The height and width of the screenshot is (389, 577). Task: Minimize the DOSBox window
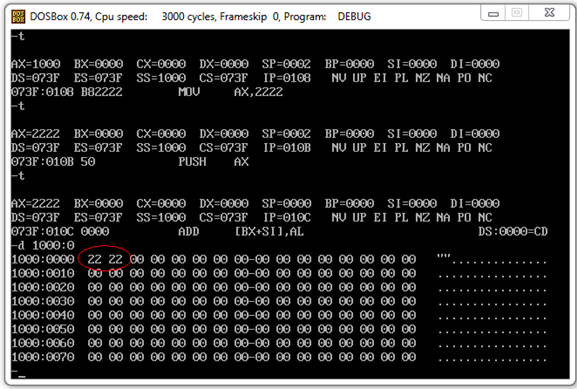tap(493, 13)
